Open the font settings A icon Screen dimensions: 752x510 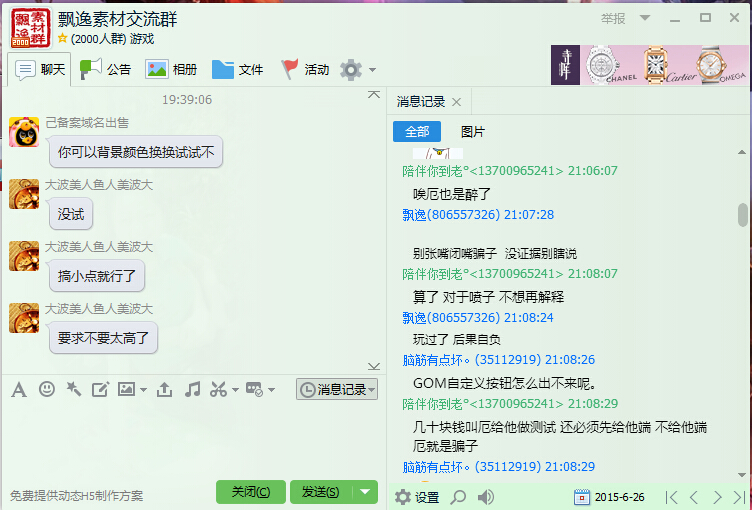coord(19,390)
